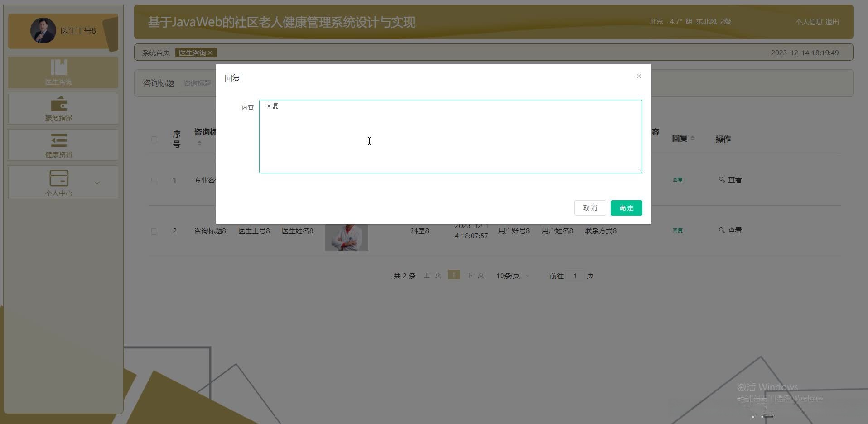The image size is (868, 424).
Task: Open the 10条/页 page size dropdown
Action: pos(511,275)
